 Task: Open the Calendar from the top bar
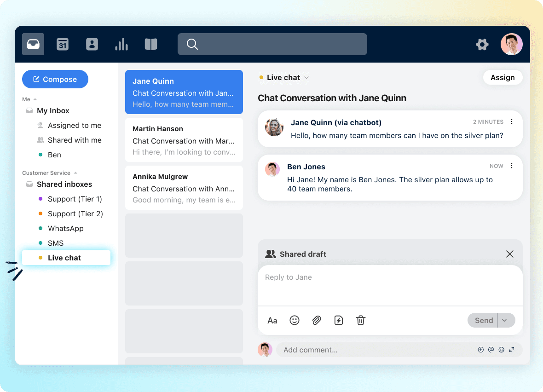(x=63, y=44)
